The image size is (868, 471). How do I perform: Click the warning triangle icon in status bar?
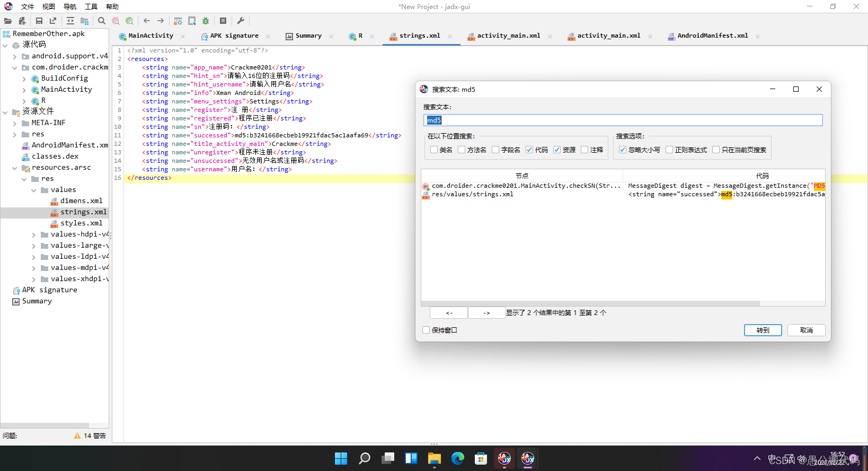[77, 435]
